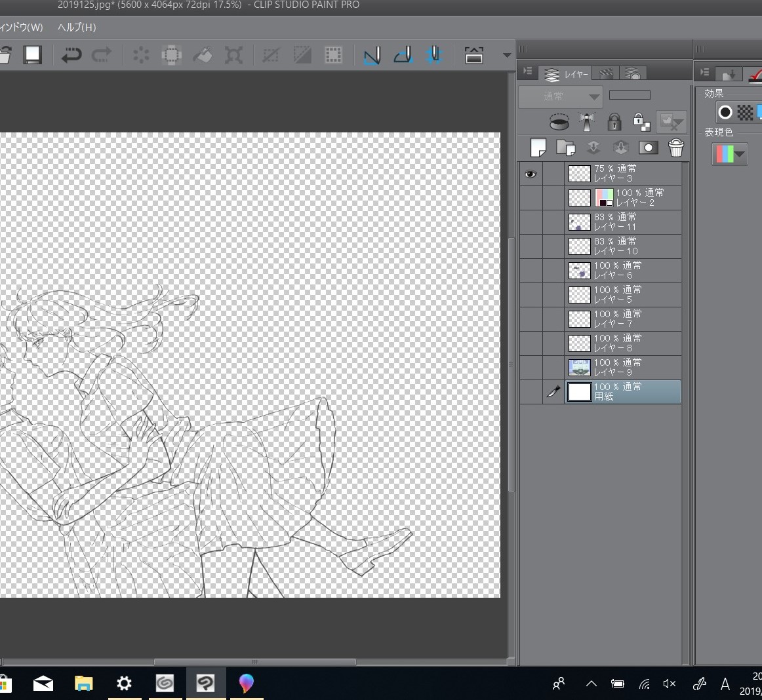The height and width of the screenshot is (700, 762).
Task: Show layer レイヤー 9 visibility box
Action: click(531, 368)
